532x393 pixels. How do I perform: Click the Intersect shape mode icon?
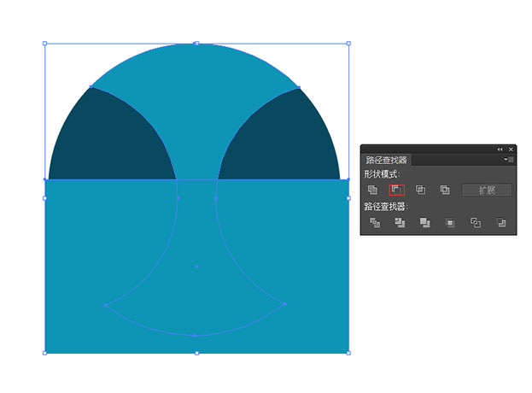[x=420, y=190]
